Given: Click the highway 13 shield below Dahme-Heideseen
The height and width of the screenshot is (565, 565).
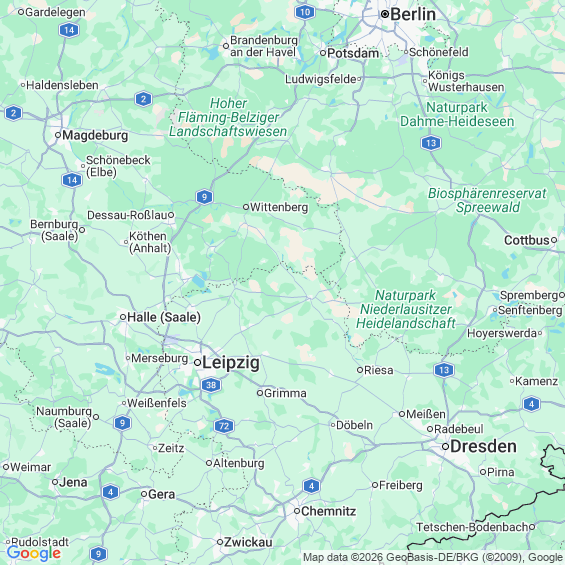Looking at the screenshot, I should 431,143.
